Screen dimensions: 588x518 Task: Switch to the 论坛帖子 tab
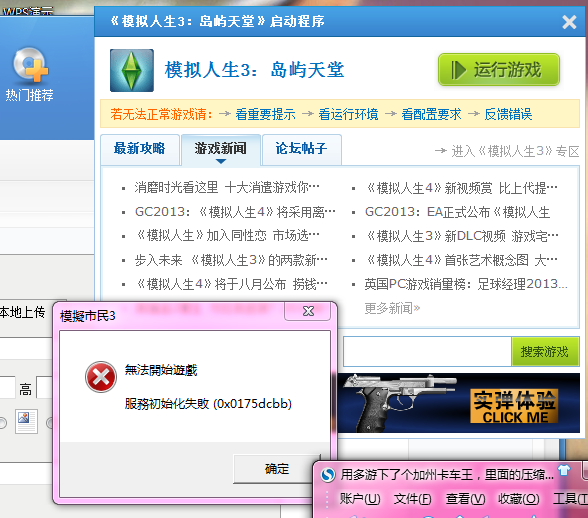pos(302,149)
